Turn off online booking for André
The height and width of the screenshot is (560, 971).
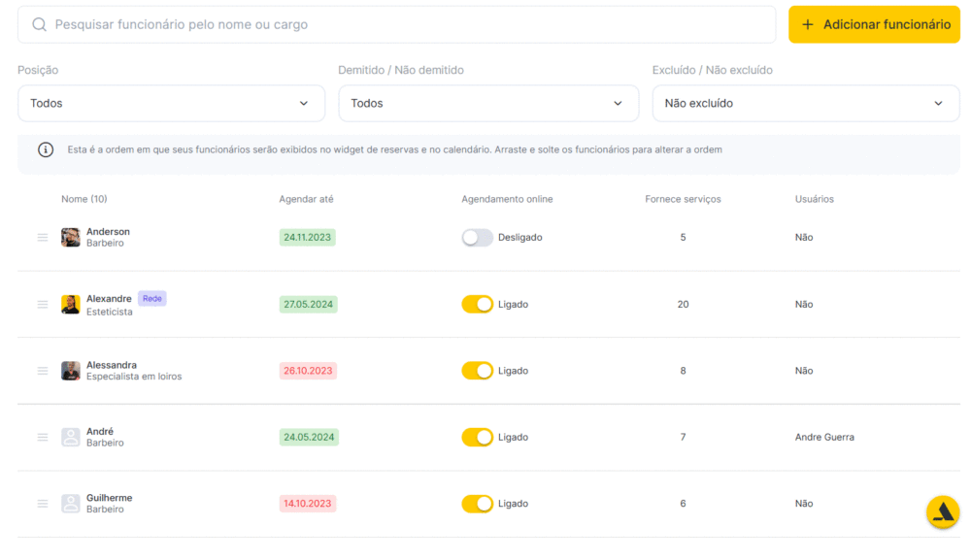477,437
